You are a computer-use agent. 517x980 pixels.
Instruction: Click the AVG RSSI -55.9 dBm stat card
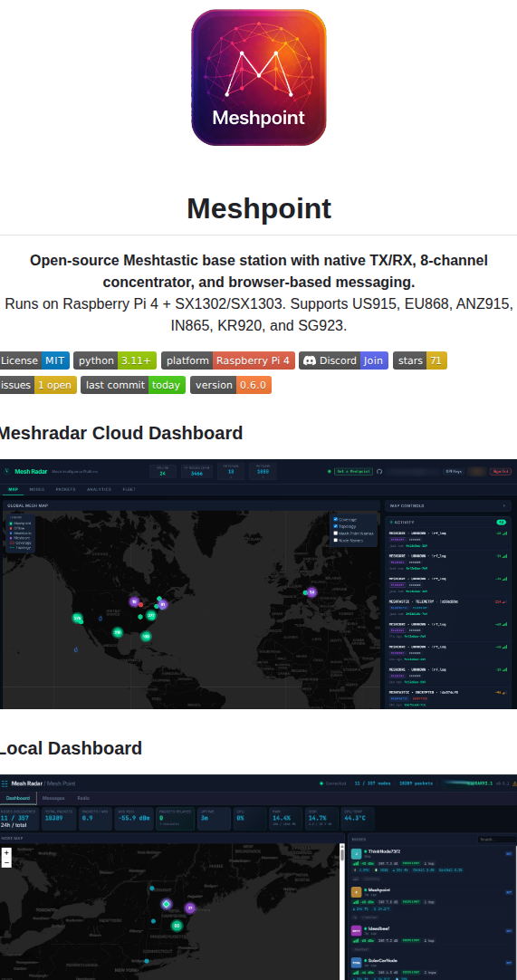pos(134,819)
